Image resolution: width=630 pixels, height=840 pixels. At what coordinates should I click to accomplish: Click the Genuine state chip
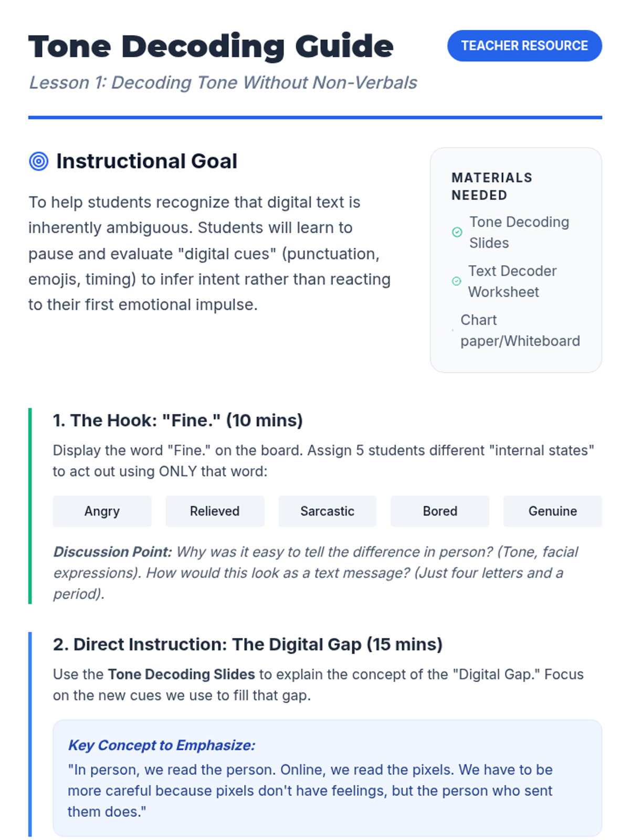coord(552,511)
